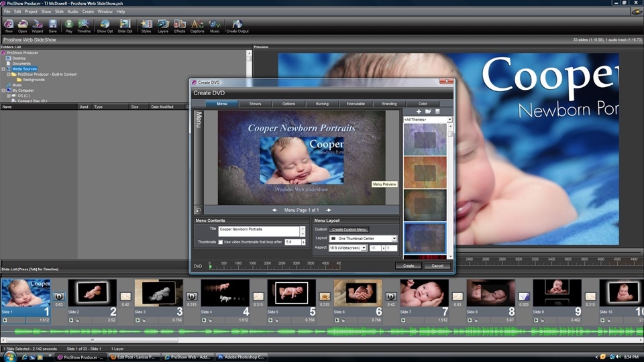Image resolution: width=644 pixels, height=362 pixels.
Task: Open the Effects toolbar icon
Action: tap(180, 26)
